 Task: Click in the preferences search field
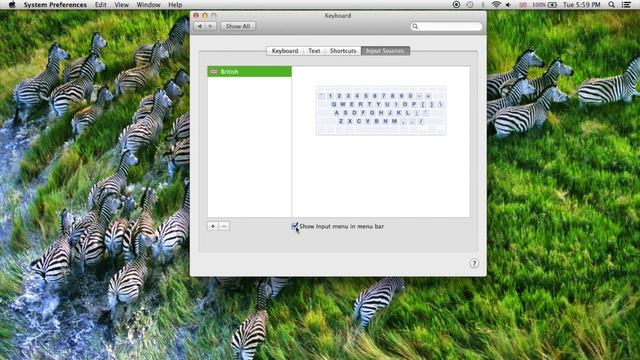446,26
